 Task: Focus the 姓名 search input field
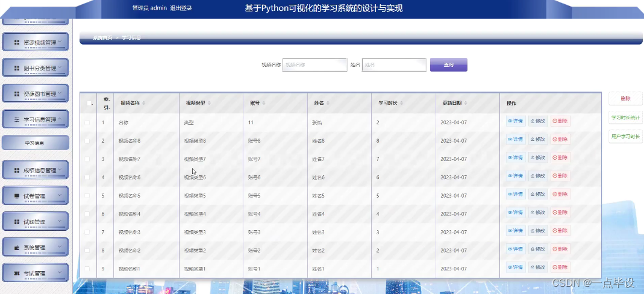coord(394,65)
